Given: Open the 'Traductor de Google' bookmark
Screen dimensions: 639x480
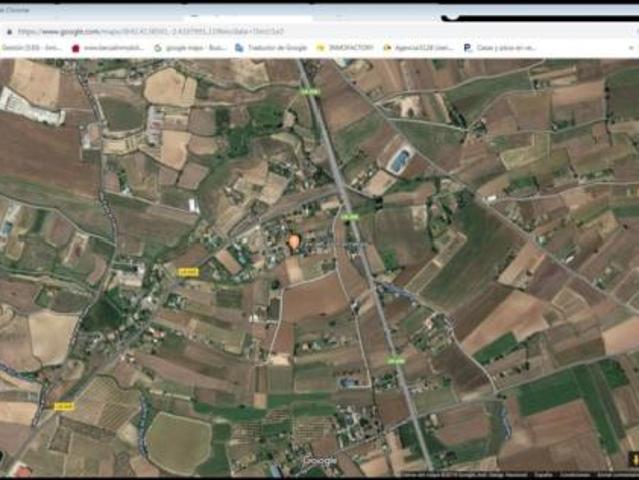Looking at the screenshot, I should (271, 48).
